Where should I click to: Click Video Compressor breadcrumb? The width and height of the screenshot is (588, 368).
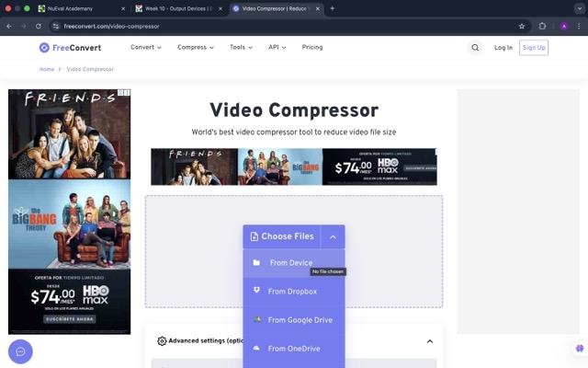coord(90,69)
